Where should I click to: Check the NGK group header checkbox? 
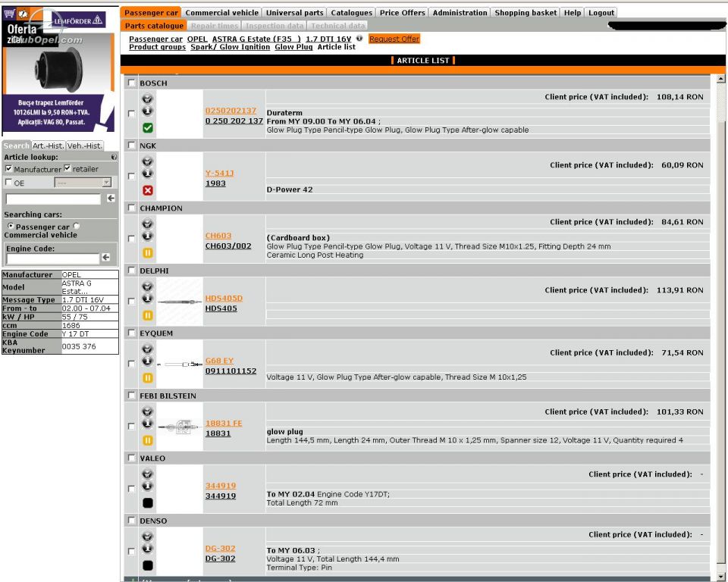point(132,145)
